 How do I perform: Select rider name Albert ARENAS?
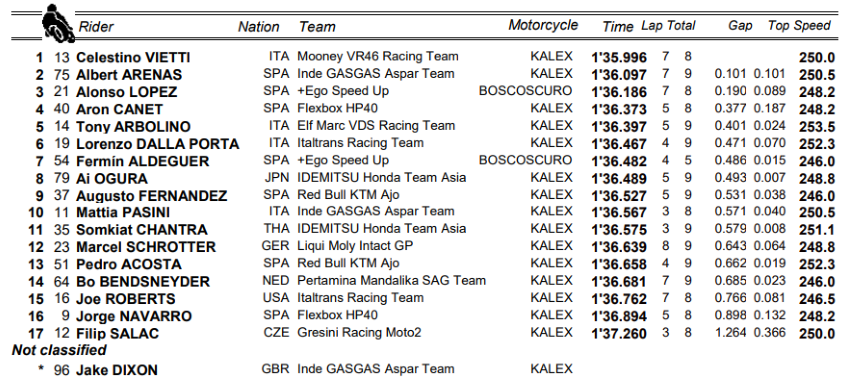(129, 75)
